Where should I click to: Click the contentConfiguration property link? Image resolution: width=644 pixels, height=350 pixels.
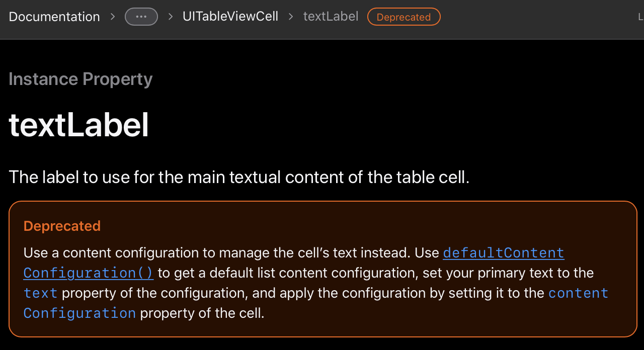[x=579, y=293]
